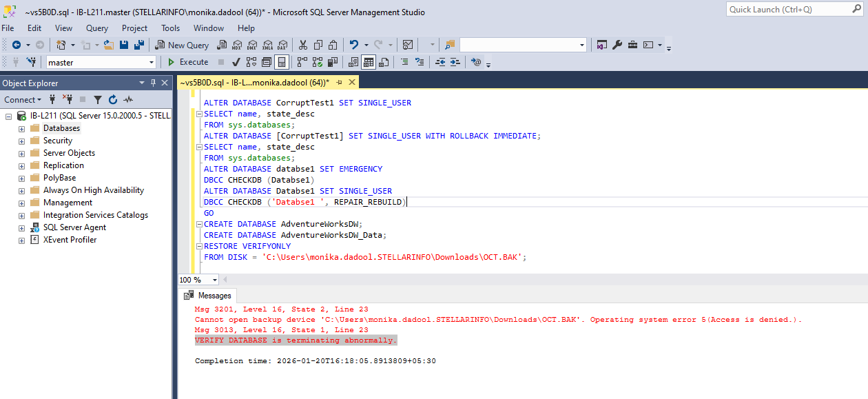Viewport: 868px width, 399px height.
Task: Click the Object Explorer filter icon
Action: point(98,100)
